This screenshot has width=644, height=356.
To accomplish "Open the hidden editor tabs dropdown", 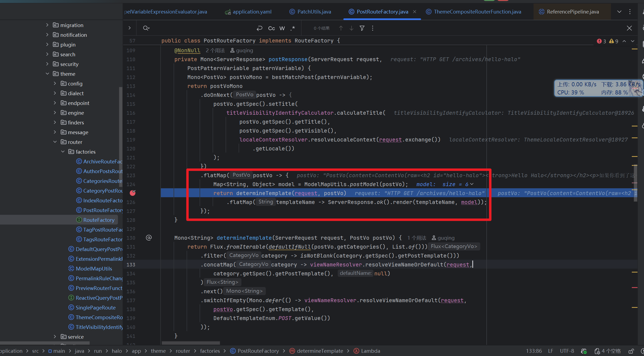I will (619, 12).
